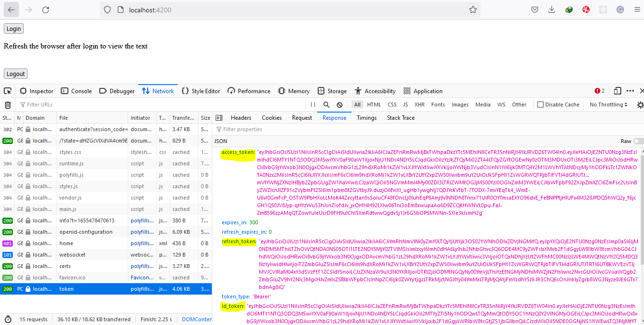Select the element picker tool in DevTools
The height and width of the screenshot is (325, 644).
[x=7, y=91]
